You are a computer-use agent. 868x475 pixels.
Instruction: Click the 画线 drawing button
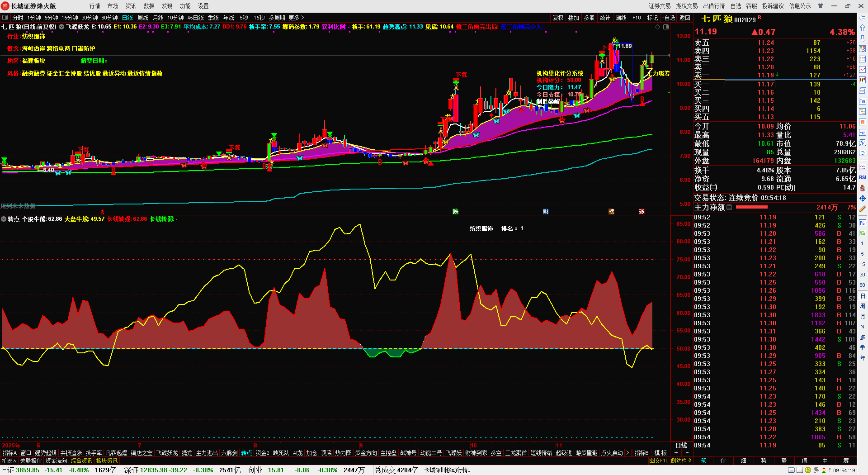click(621, 18)
